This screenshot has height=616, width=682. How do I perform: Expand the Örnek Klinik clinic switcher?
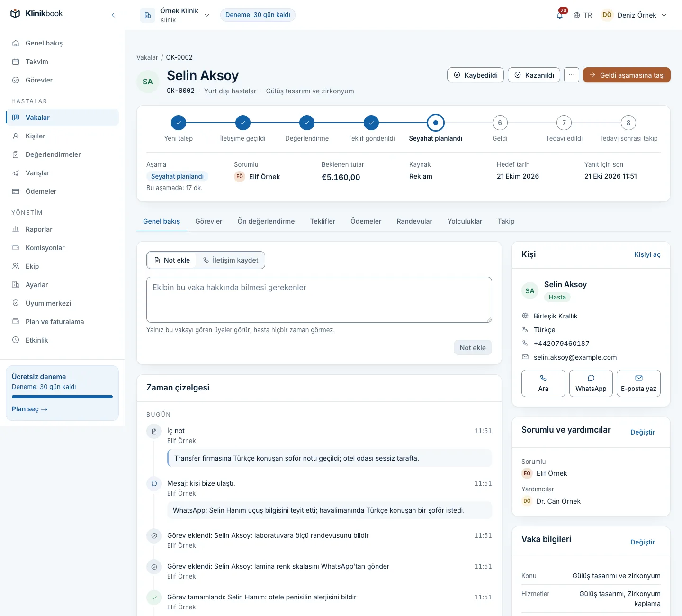pos(175,15)
